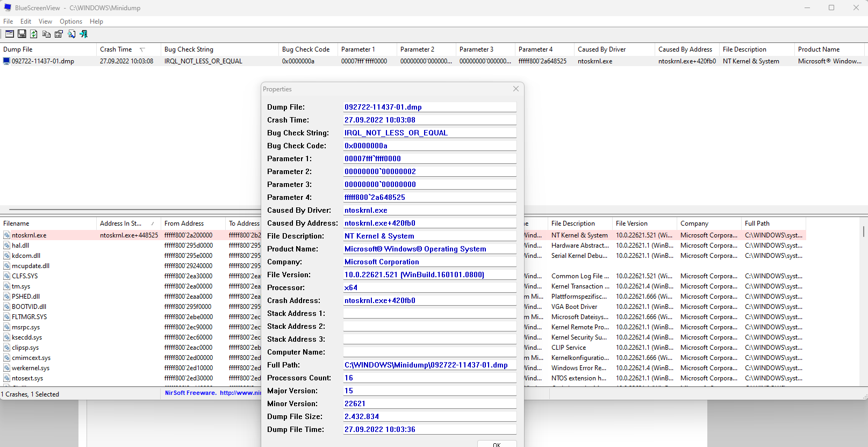Close the Properties dialog with X
This screenshot has width=868, height=447.
click(x=516, y=89)
